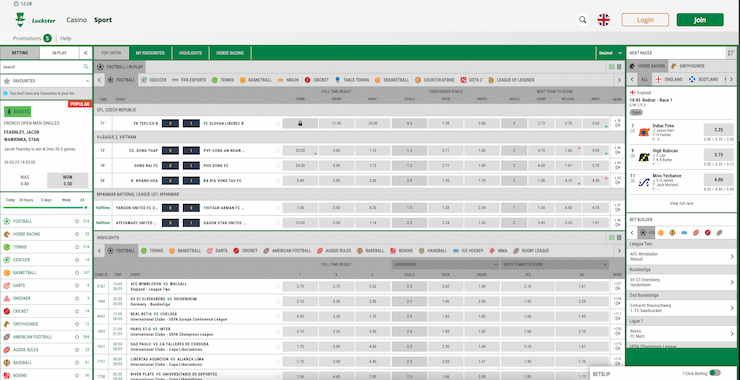Click the Join button

(700, 20)
